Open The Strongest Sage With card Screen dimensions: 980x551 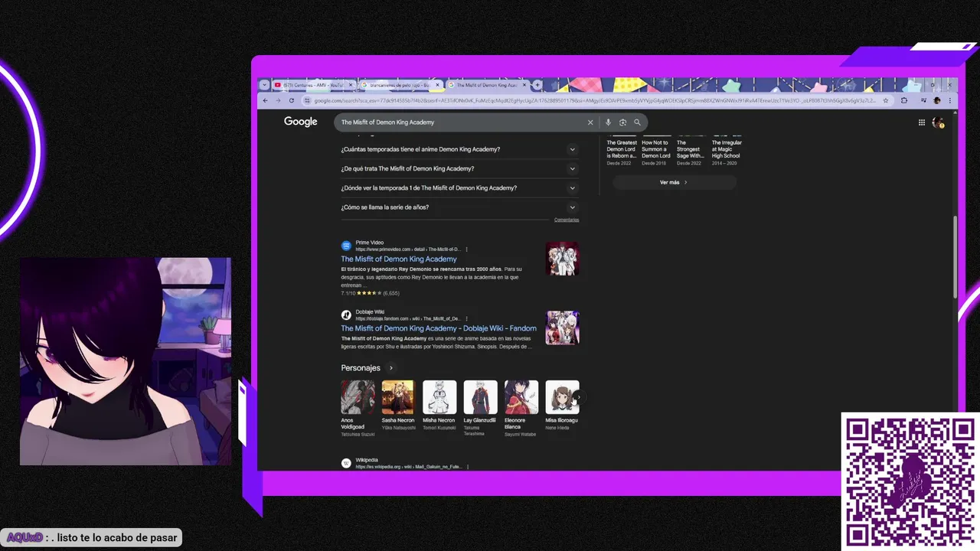point(691,152)
